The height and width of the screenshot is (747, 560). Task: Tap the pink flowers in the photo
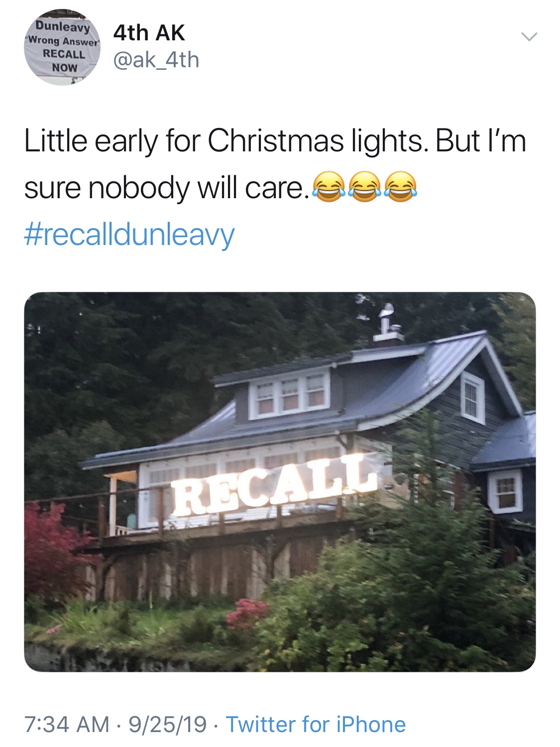tap(247, 614)
